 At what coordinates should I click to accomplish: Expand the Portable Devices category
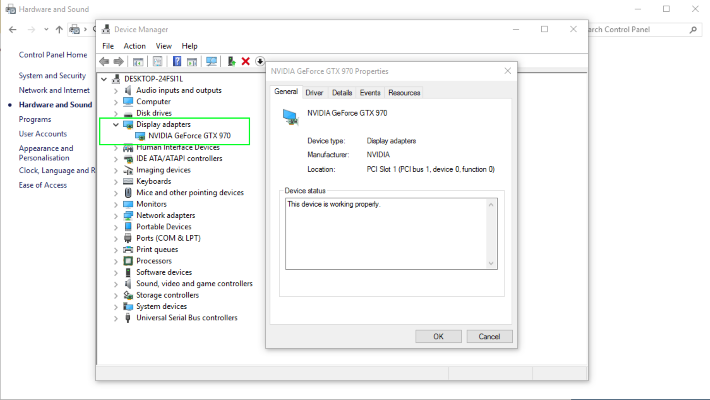(x=116, y=227)
